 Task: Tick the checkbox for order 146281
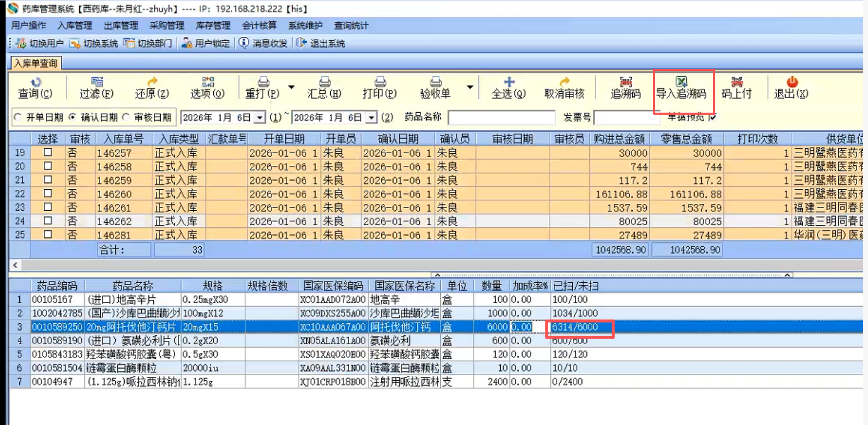47,234
